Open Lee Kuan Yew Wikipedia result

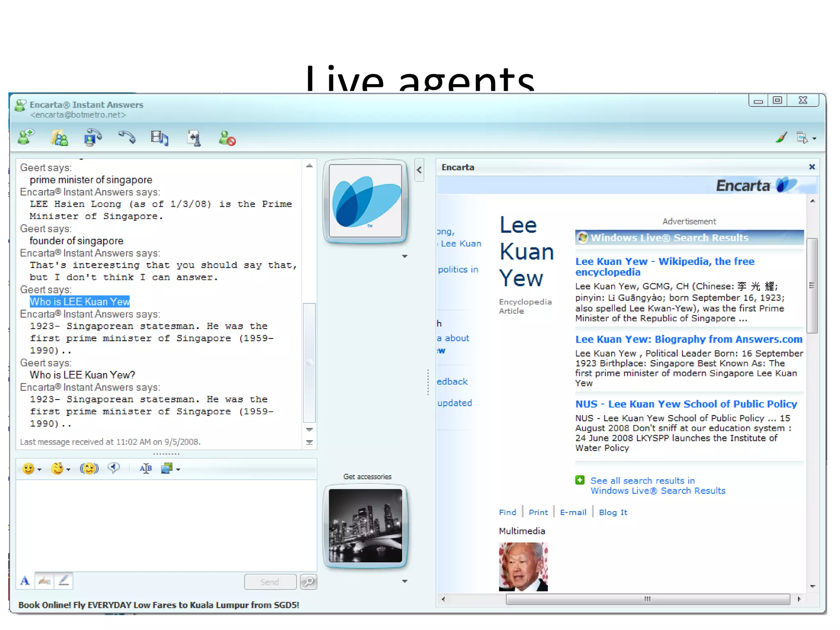point(665,267)
